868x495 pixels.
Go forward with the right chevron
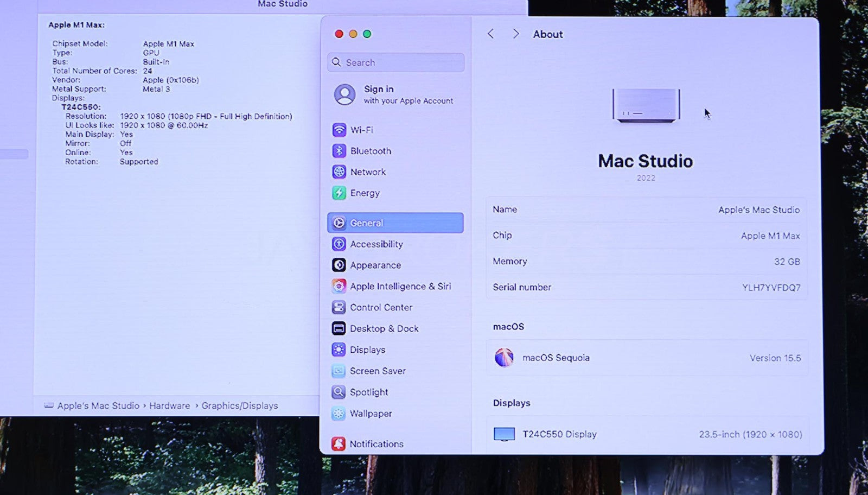[515, 34]
